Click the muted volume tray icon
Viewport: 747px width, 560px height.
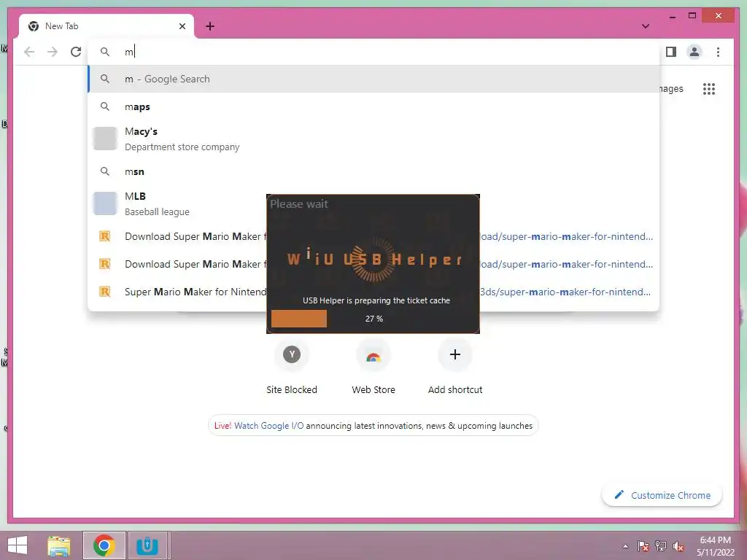point(678,546)
